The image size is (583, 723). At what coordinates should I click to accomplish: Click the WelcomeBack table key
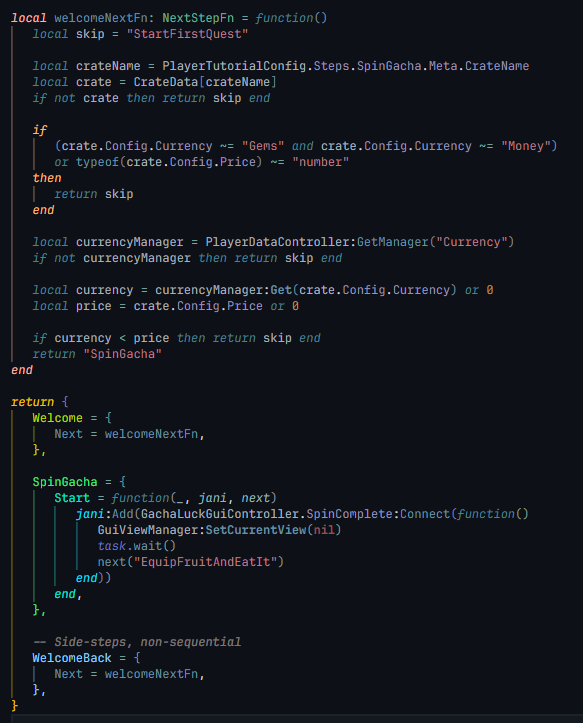72,658
